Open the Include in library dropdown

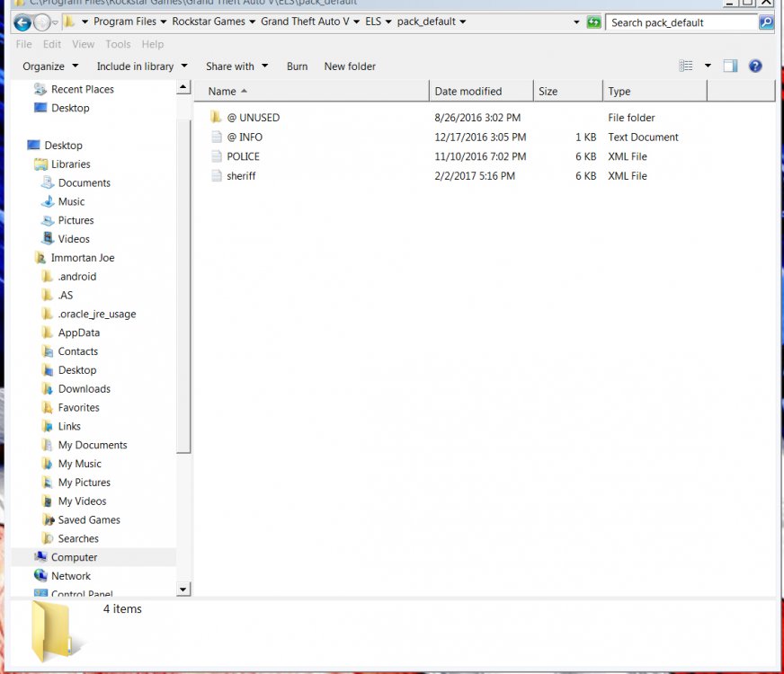coord(142,67)
